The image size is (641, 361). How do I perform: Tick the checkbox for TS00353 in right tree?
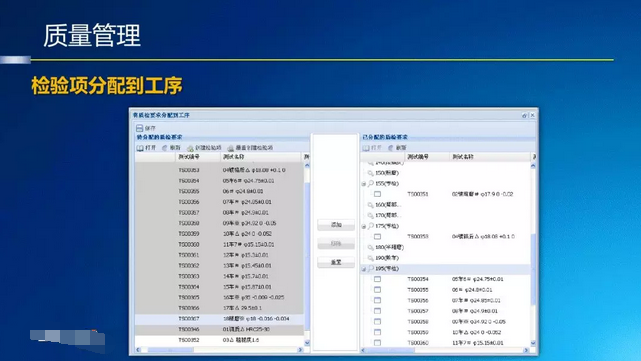tap(377, 236)
